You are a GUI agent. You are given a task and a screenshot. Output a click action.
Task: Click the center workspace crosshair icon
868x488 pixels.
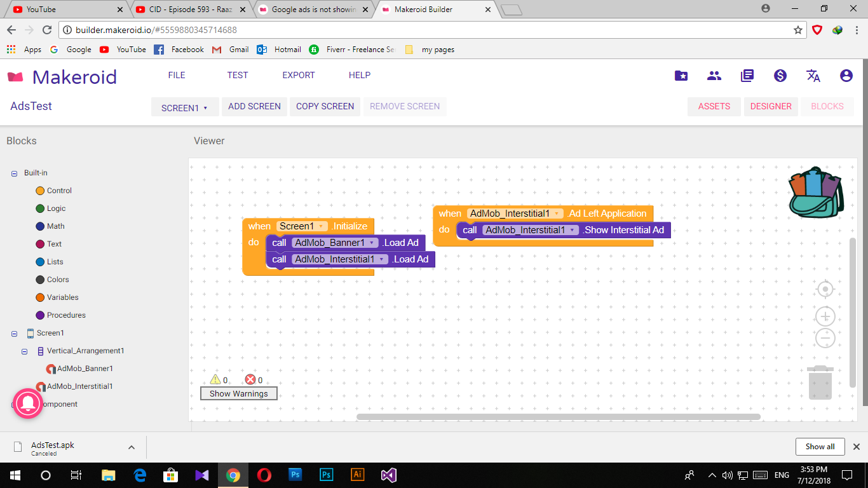825,290
